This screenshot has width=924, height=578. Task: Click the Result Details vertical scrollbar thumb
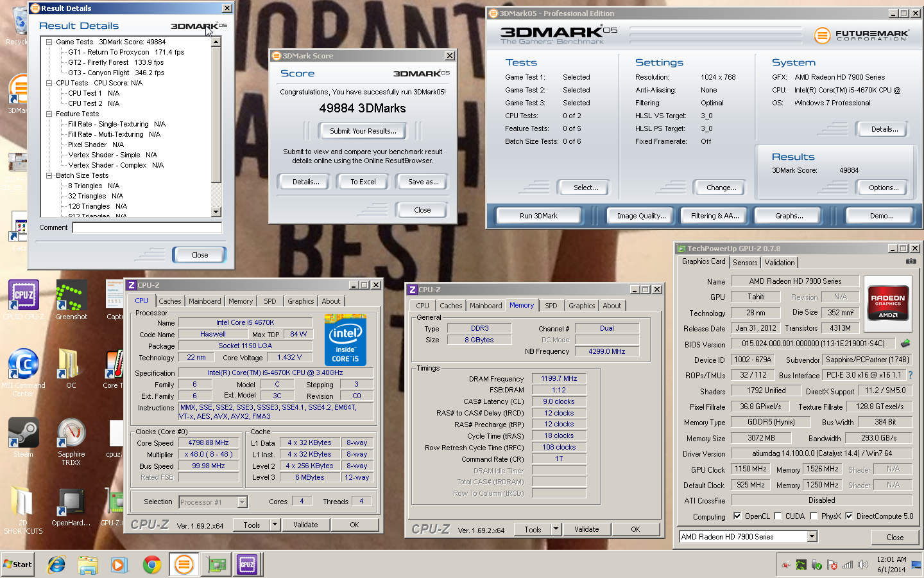click(216, 114)
